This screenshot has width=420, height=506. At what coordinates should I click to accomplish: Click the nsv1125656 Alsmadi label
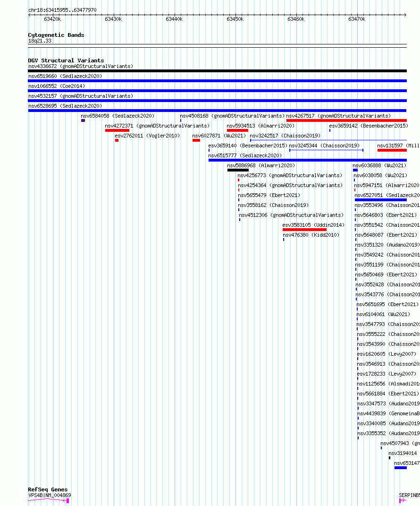click(388, 384)
